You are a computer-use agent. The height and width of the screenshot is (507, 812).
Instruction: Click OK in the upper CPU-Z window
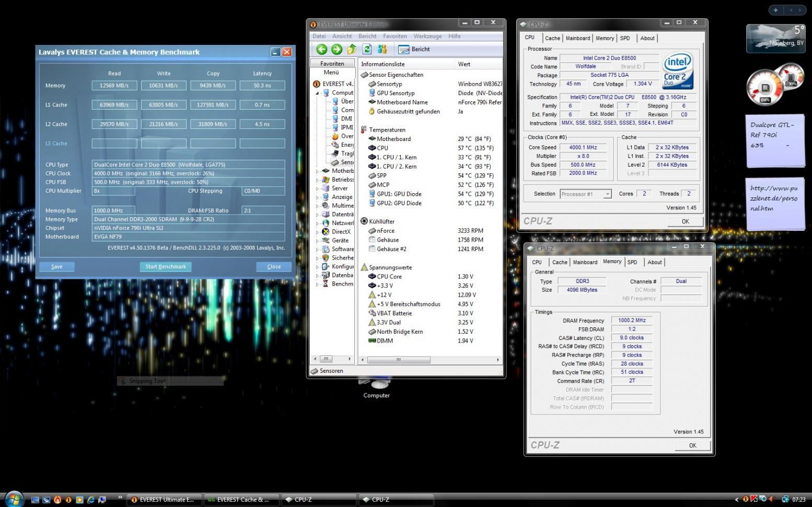[685, 221]
